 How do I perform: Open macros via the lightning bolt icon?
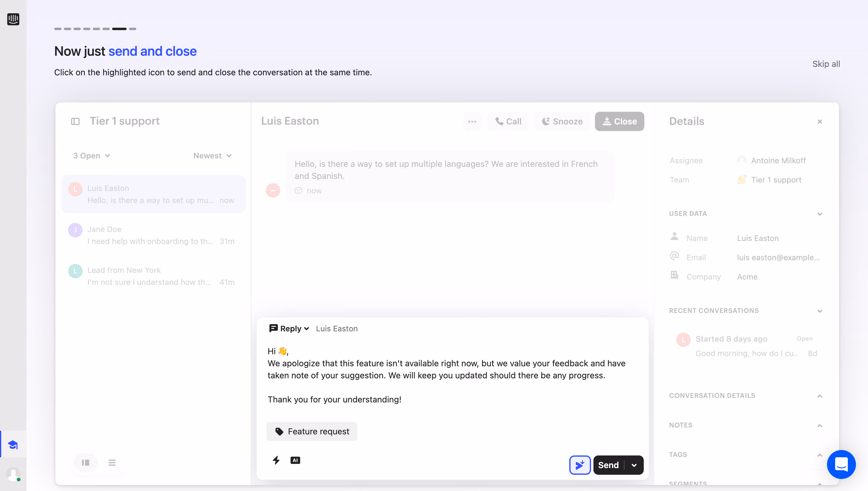pyautogui.click(x=276, y=460)
